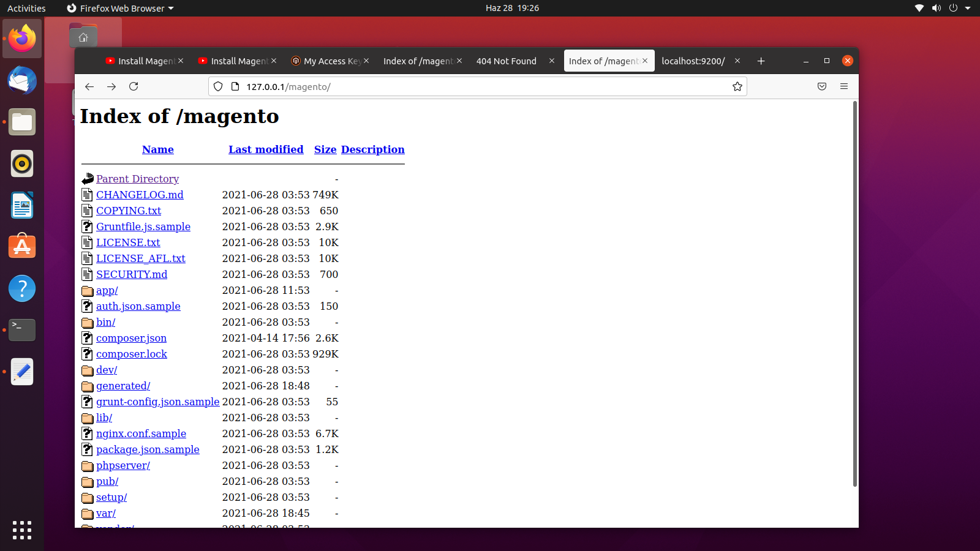This screenshot has height=551, width=980.
Task: Open the CHANGELOG.md file link
Action: point(140,195)
